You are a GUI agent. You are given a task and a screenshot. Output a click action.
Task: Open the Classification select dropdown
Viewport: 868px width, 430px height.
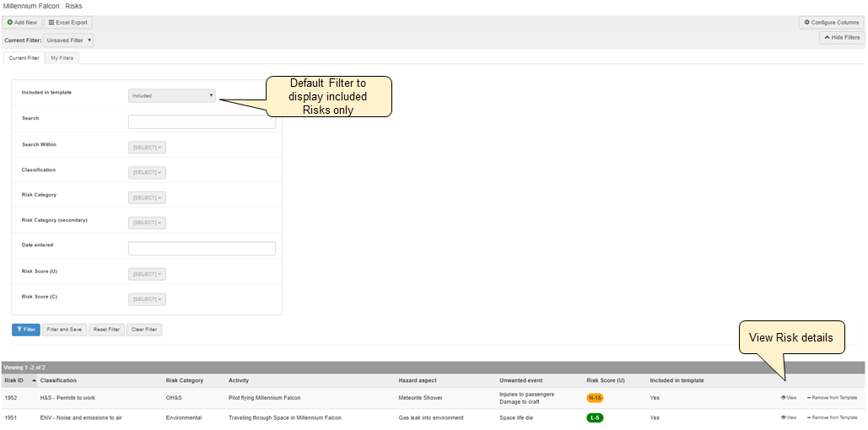pyautogui.click(x=147, y=173)
